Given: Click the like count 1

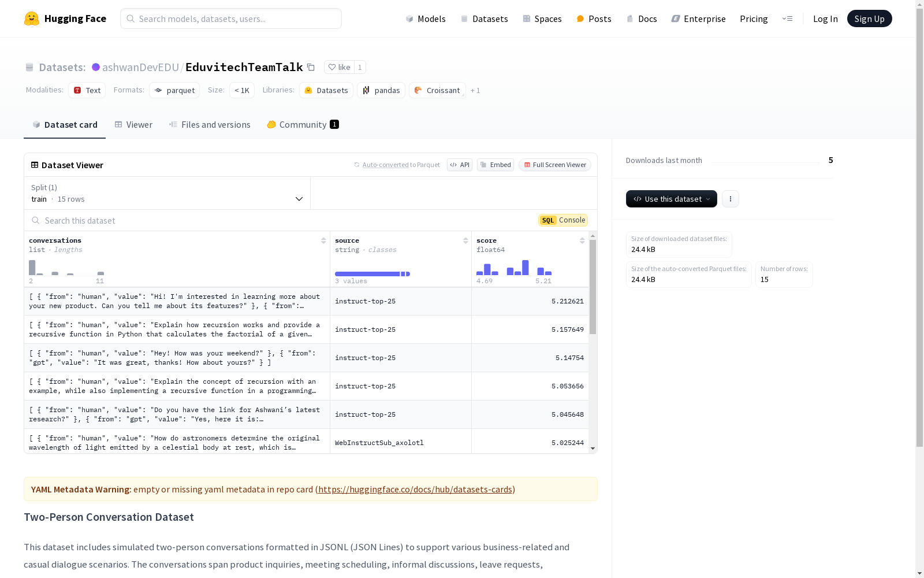Looking at the screenshot, I should pyautogui.click(x=360, y=67).
